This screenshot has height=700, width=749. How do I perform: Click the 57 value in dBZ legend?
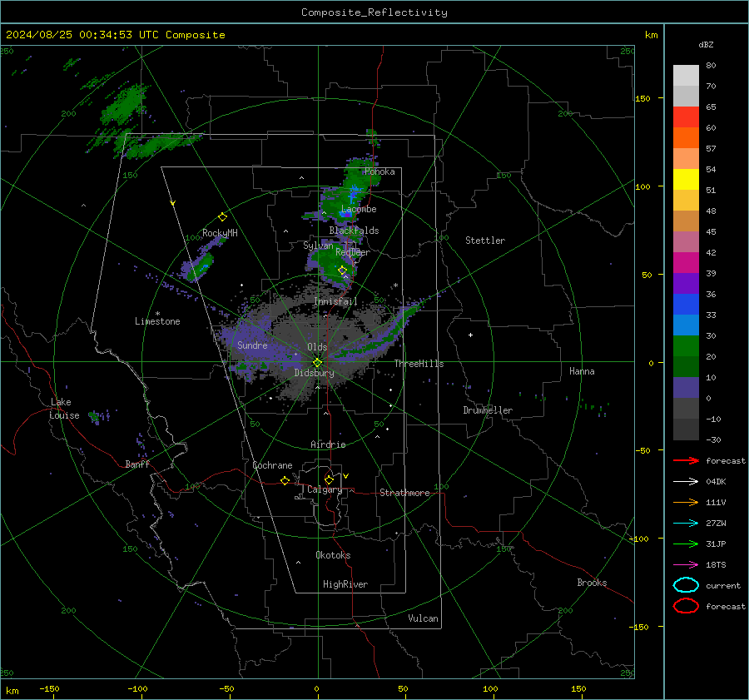pyautogui.click(x=711, y=149)
